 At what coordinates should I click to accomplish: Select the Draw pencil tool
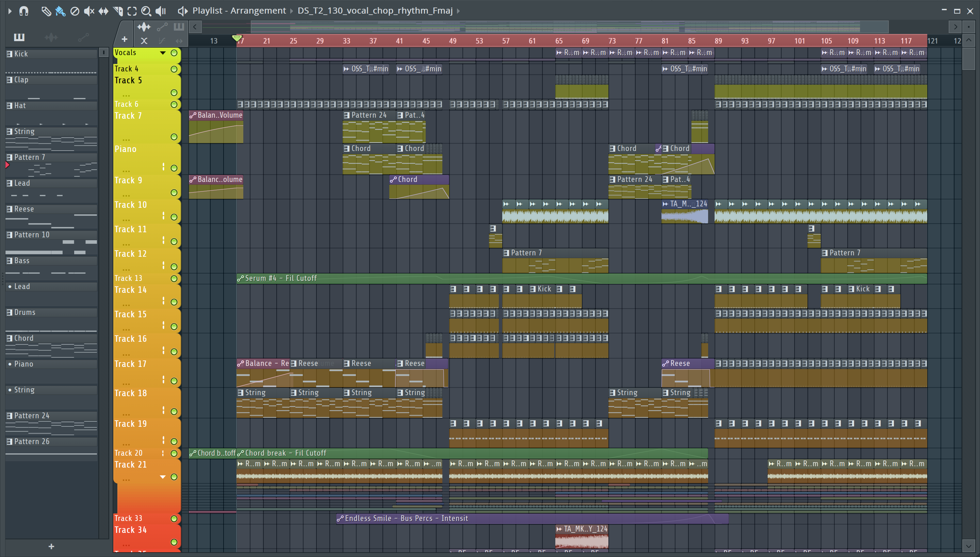tap(46, 11)
